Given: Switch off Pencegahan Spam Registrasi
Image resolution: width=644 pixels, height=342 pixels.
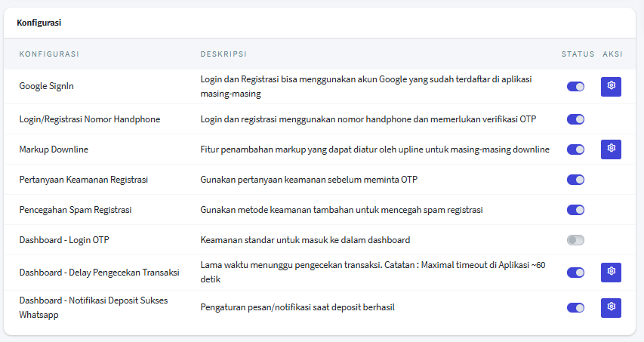Looking at the screenshot, I should click(x=575, y=210).
